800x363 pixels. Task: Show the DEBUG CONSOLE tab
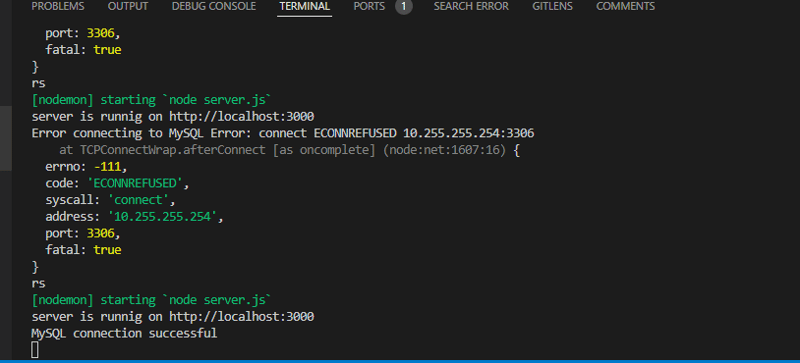tap(214, 7)
